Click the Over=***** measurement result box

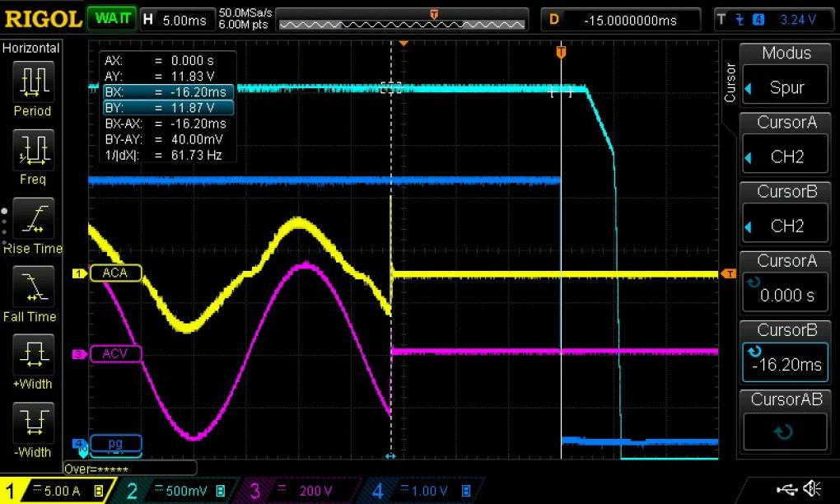point(130,469)
